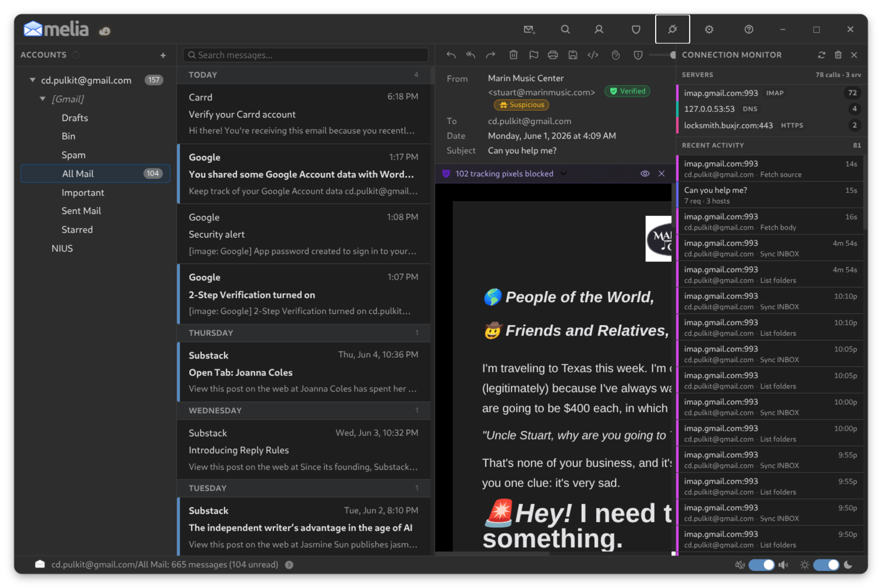The image size is (882, 588).
Task: Collapse the cd.pulkit@gmail.com account tree
Action: tap(33, 80)
